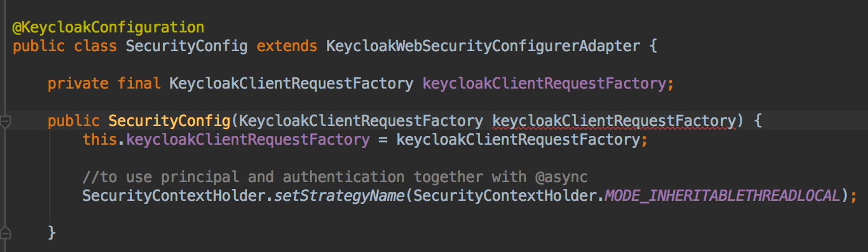Viewport: 868px width, 252px height.
Task: Click the red-underlined keycloakClientRequestFactory parameter
Action: point(614,121)
